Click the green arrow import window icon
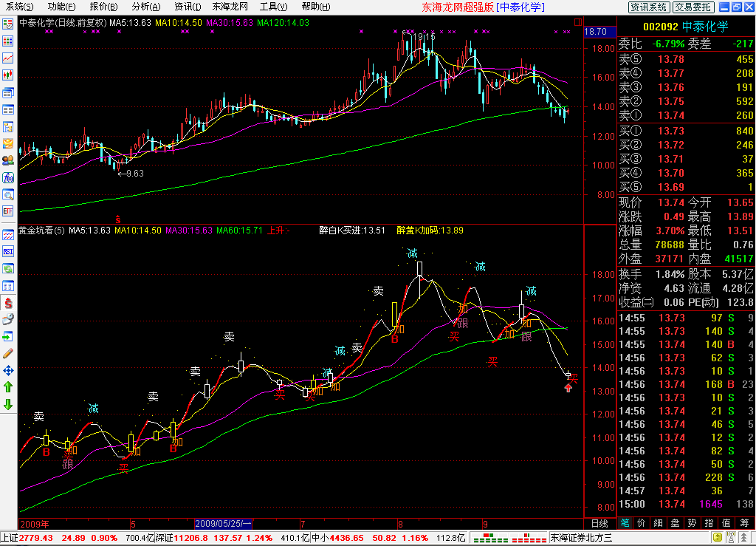 7,337
